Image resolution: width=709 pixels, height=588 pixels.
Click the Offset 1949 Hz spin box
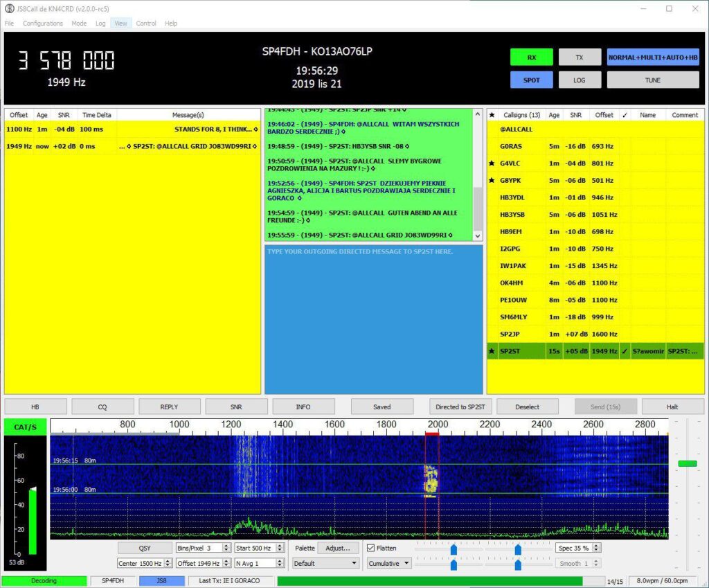click(203, 564)
